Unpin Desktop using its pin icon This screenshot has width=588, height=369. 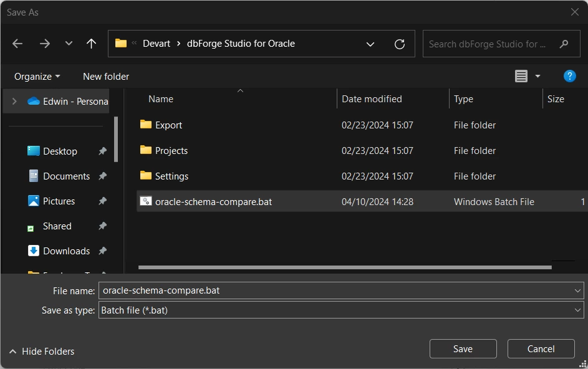102,151
